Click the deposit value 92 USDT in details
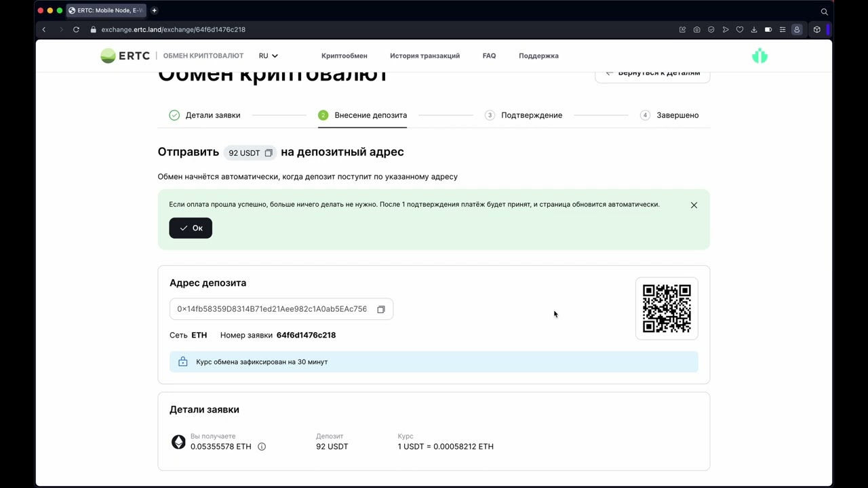 click(332, 447)
